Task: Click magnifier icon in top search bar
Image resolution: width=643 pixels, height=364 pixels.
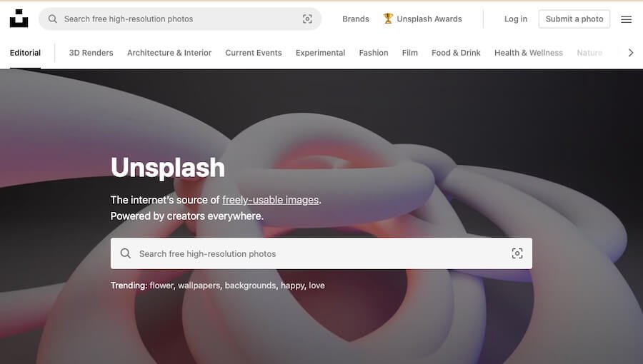Action: tap(52, 19)
